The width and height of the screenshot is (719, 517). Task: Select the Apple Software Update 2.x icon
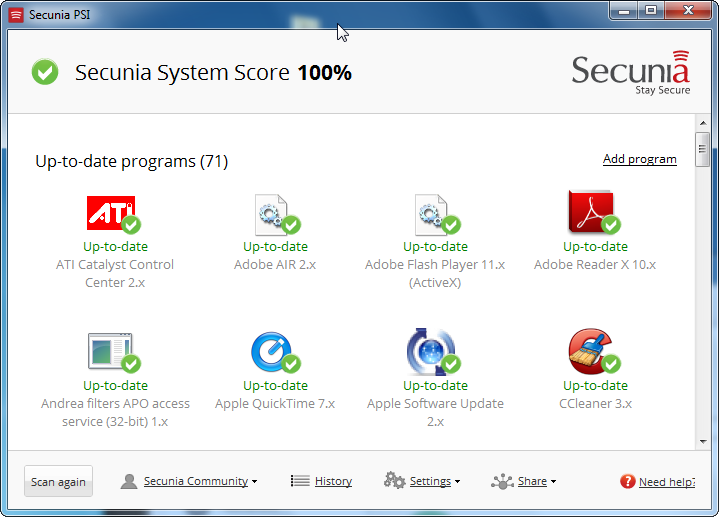[434, 351]
